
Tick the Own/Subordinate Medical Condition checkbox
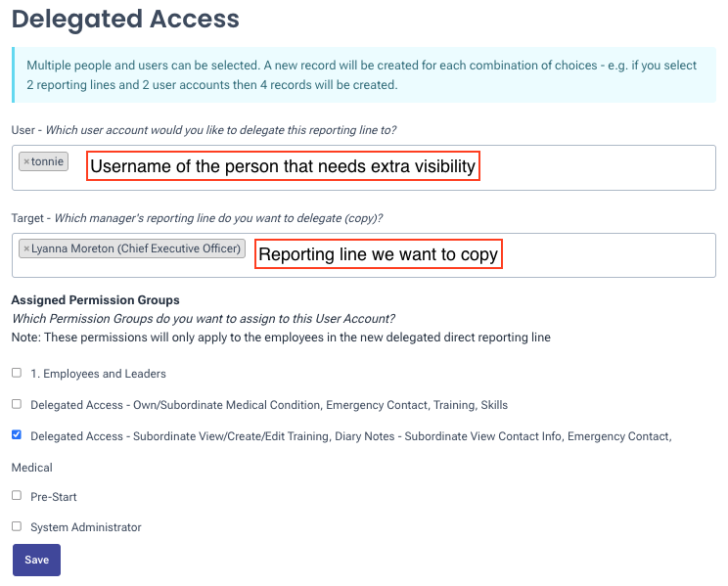click(17, 404)
